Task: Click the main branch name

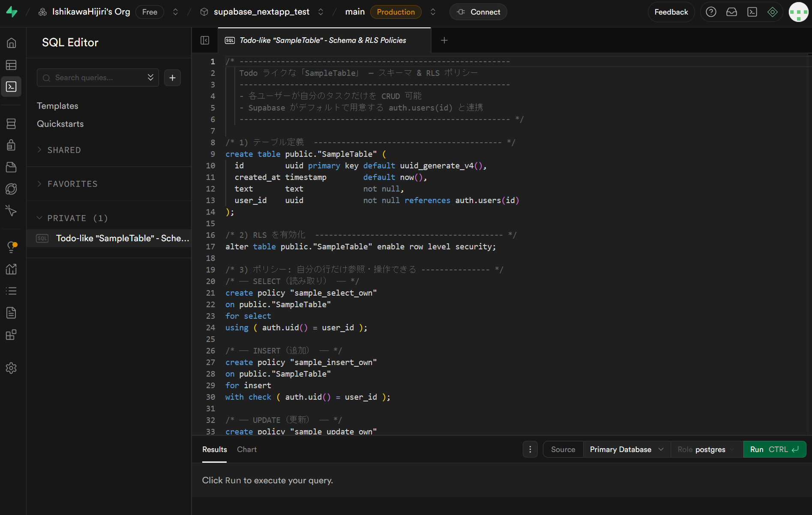Action: [x=355, y=12]
